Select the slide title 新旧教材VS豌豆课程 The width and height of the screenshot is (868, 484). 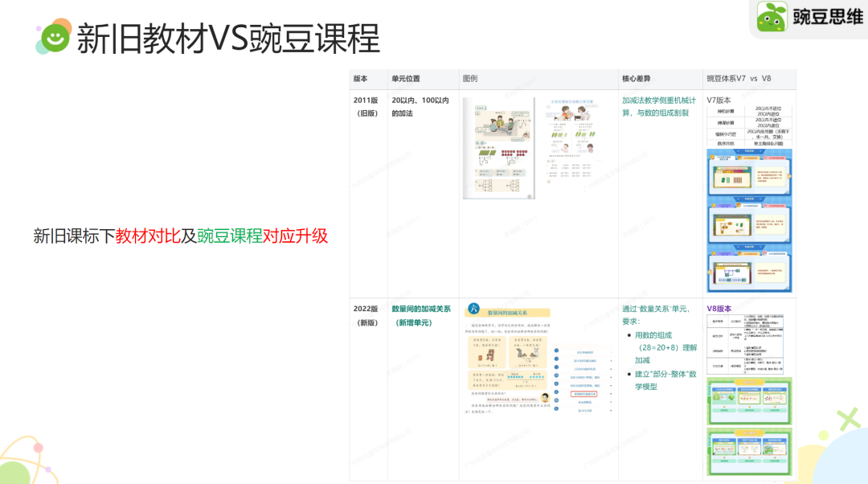pos(228,39)
